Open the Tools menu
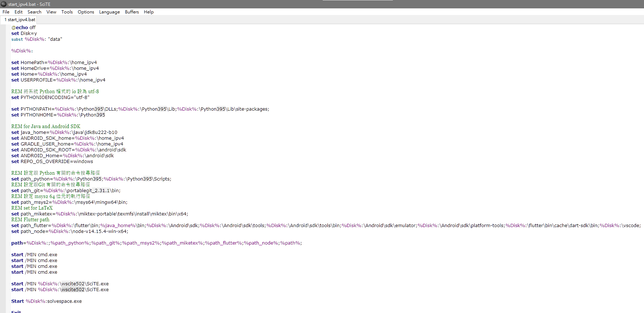Viewport: 644px width, 313px height. (67, 12)
